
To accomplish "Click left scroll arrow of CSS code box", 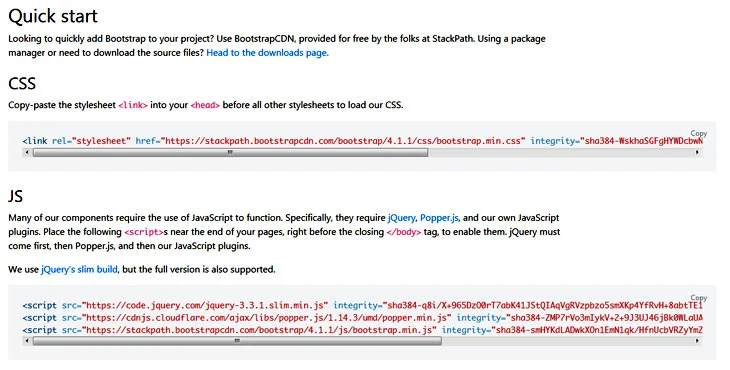I will click(27, 152).
